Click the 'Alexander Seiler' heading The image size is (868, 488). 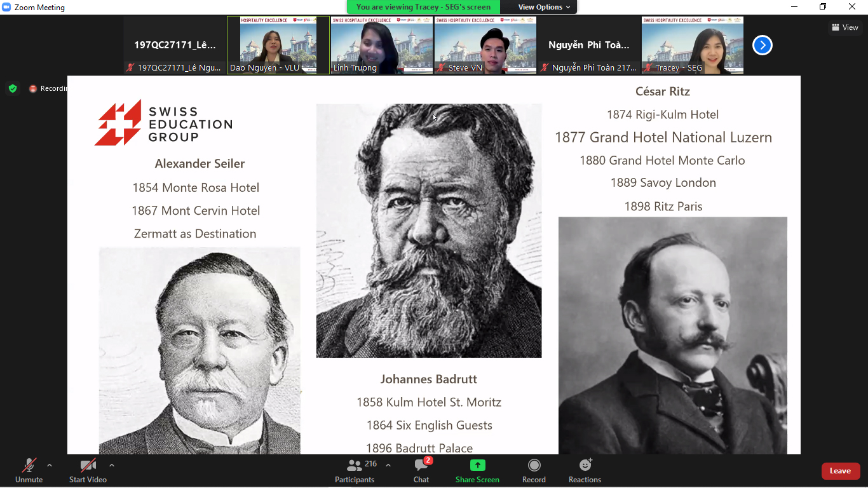tap(200, 164)
